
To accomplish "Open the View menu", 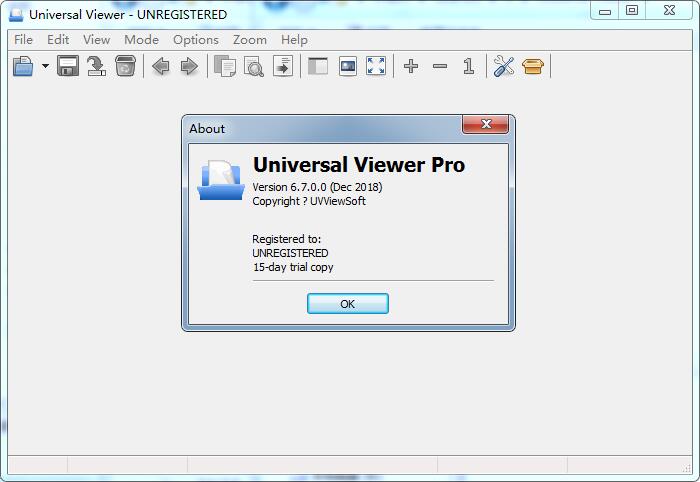I will coord(96,40).
